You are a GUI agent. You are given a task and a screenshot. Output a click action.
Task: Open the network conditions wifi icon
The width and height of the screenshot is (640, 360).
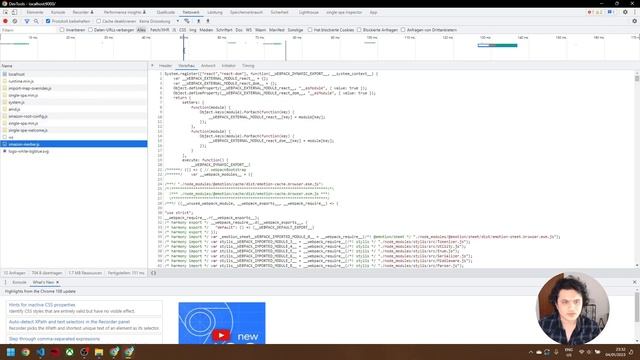pos(187,21)
